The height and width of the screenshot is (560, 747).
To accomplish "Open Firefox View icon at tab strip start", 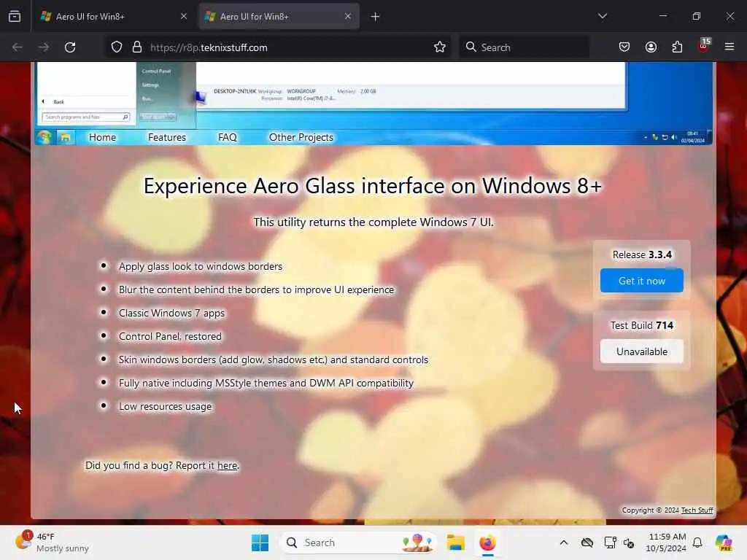I will [x=15, y=16].
